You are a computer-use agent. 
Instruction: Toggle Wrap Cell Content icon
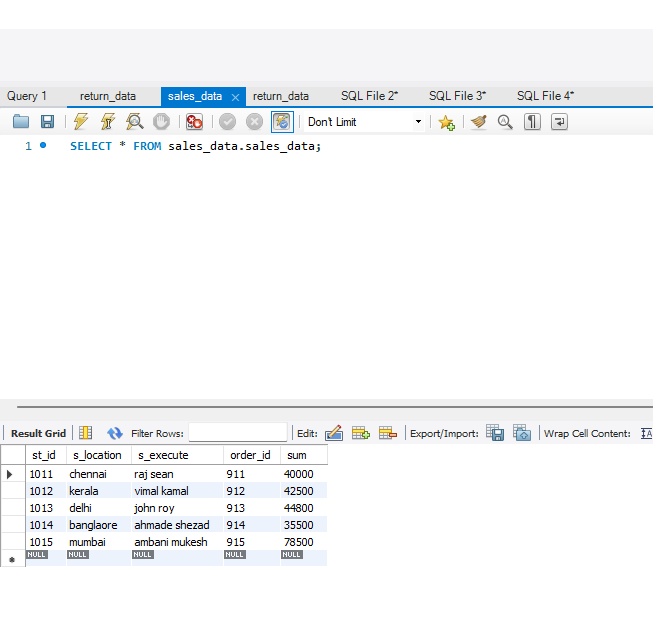point(646,433)
